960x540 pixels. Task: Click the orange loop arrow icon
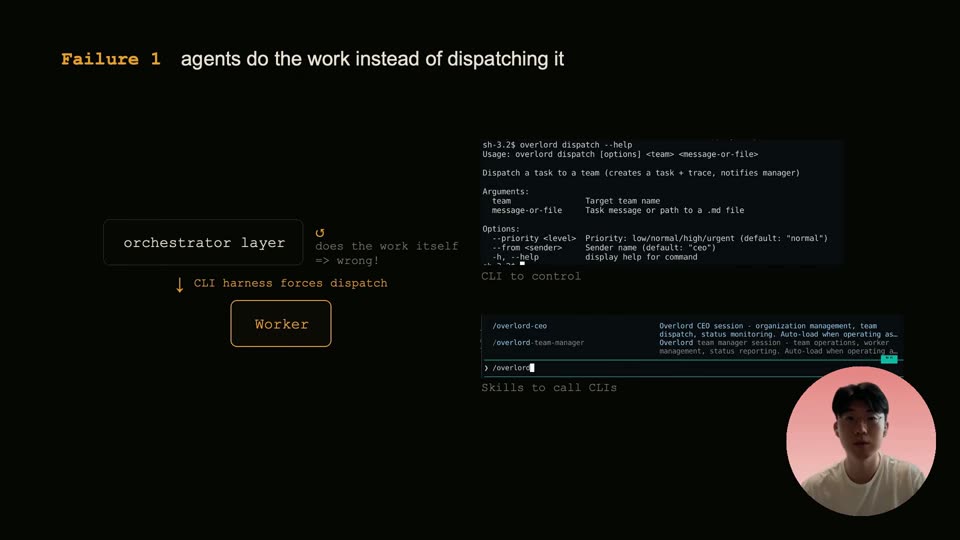click(320, 233)
